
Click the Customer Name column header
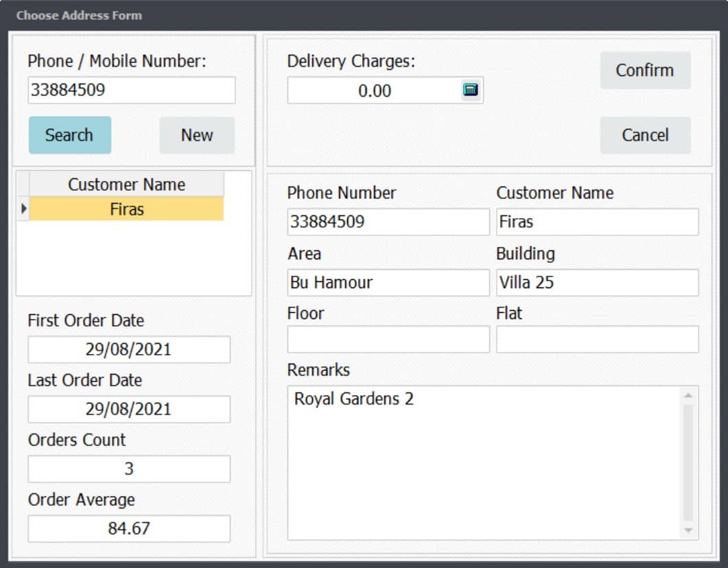127,185
